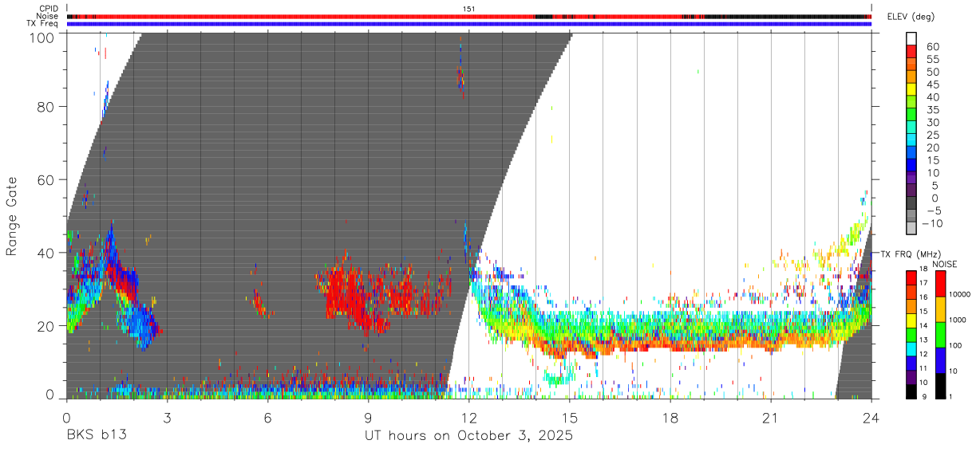980x452 pixels.
Task: Click the blue segment of NOISE color bar
Action: [x=941, y=360]
